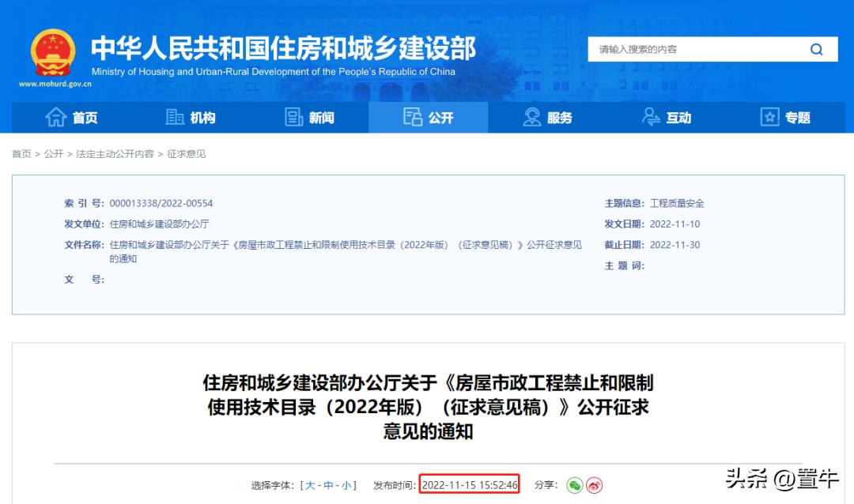Screen dimensions: 854x504
Task: Click the star icon beside 专题
Action: (x=769, y=117)
